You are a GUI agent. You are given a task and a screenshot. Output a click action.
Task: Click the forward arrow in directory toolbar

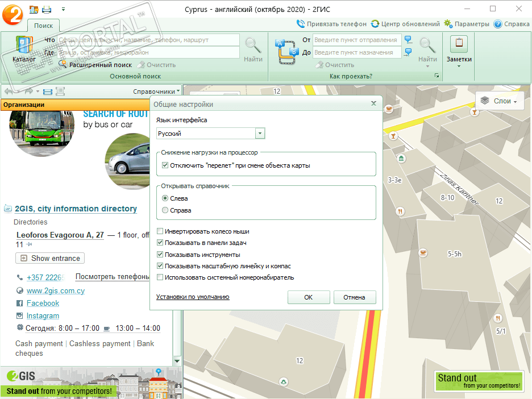(x=30, y=92)
